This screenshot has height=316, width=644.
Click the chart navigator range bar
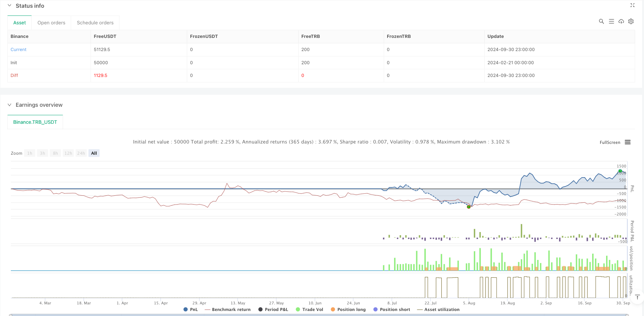[317, 314]
